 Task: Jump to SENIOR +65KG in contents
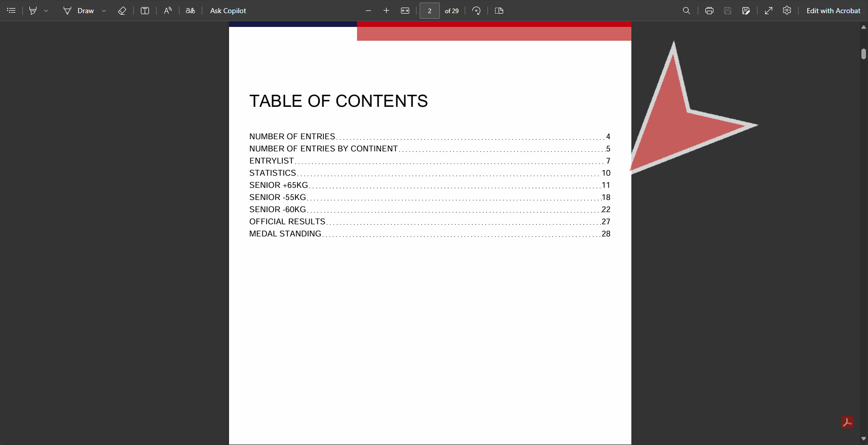pyautogui.click(x=279, y=185)
